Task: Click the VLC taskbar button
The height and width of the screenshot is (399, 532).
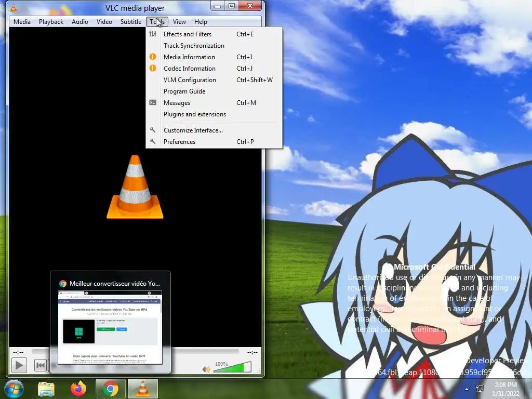Action: (x=142, y=389)
